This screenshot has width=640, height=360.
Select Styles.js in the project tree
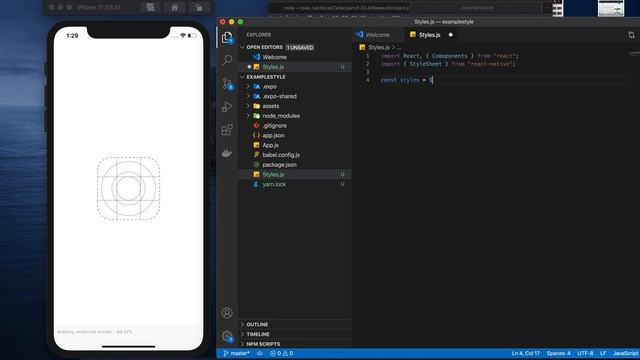pyautogui.click(x=295, y=175)
